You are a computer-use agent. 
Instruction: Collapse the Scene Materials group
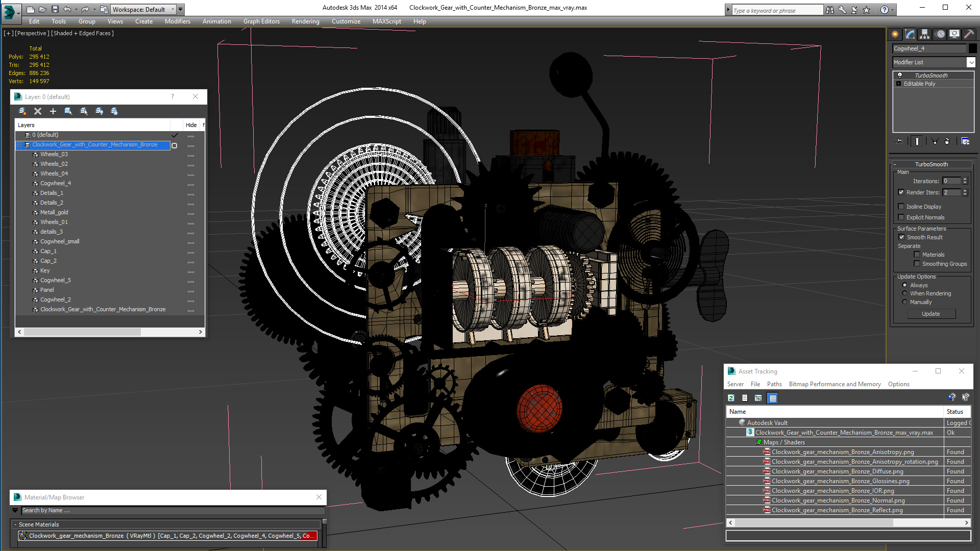coord(15,524)
